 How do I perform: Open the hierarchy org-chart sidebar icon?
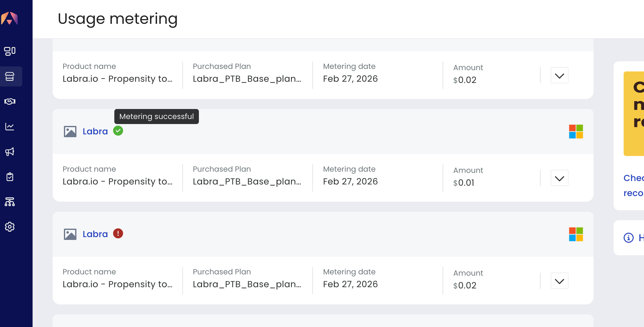[10, 202]
